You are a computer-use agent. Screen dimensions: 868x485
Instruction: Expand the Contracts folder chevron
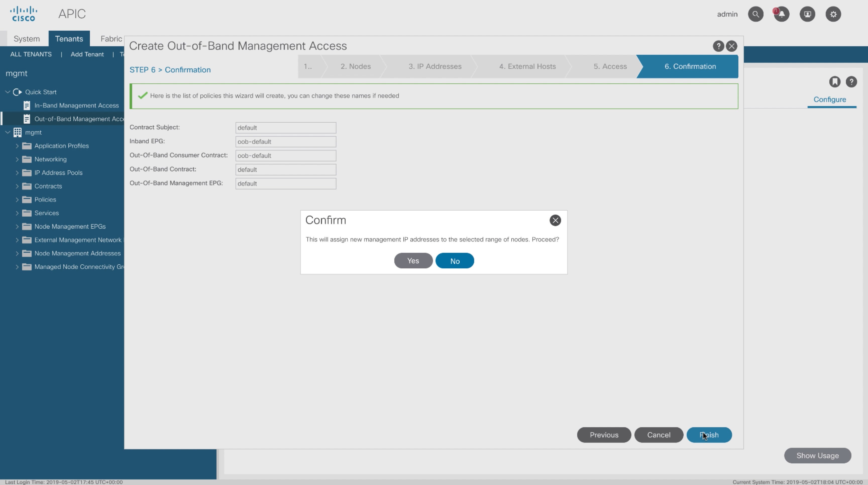pos(17,186)
